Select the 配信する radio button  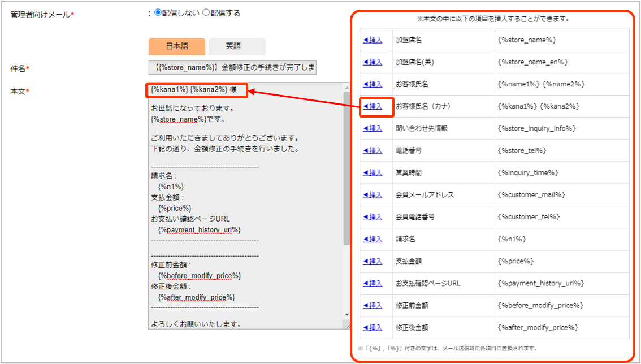[x=206, y=13]
